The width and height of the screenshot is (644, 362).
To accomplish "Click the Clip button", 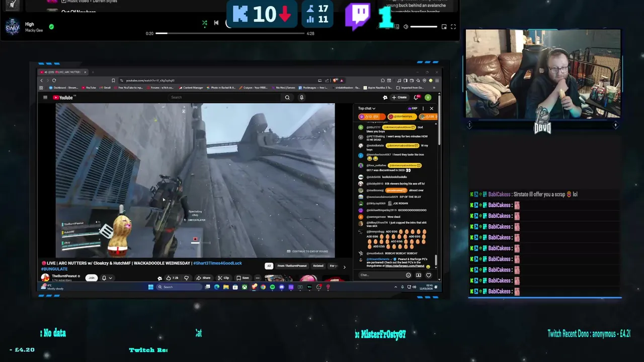I will pyautogui.click(x=224, y=278).
